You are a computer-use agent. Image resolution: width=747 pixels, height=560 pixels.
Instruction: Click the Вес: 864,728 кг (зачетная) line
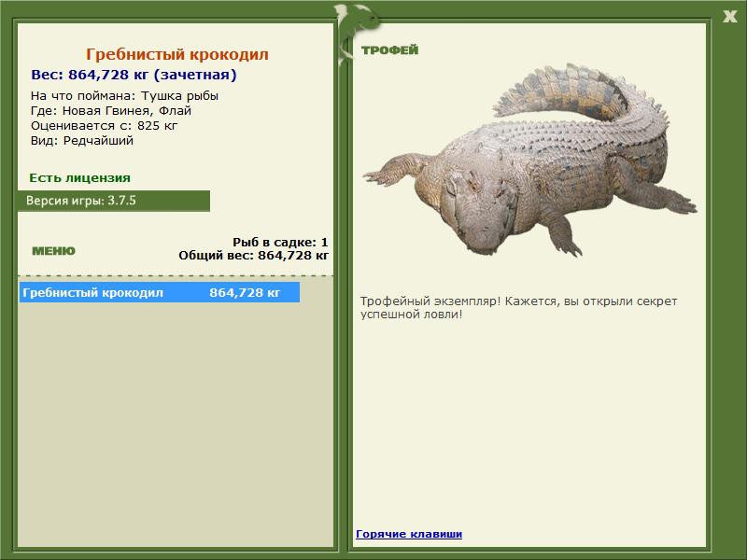pos(134,75)
